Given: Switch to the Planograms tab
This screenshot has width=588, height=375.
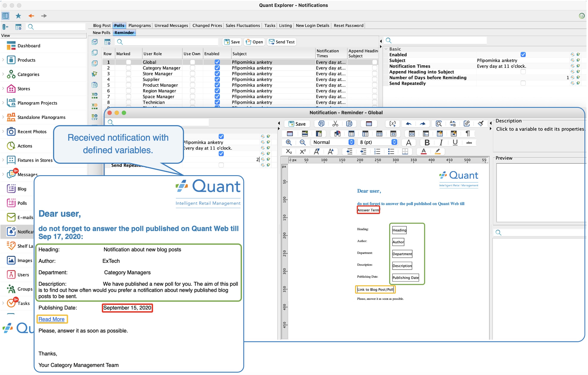Looking at the screenshot, I should coord(140,25).
